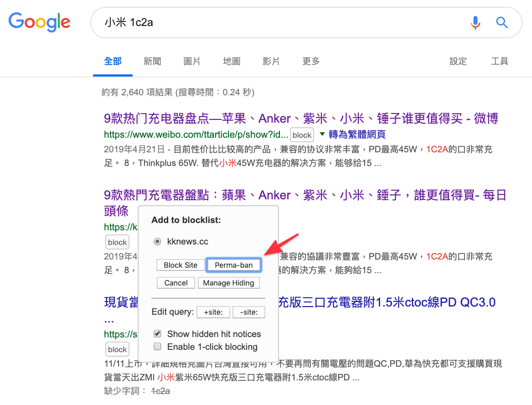The width and height of the screenshot is (532, 405).
Task: Click the -site: query button
Action: [249, 312]
